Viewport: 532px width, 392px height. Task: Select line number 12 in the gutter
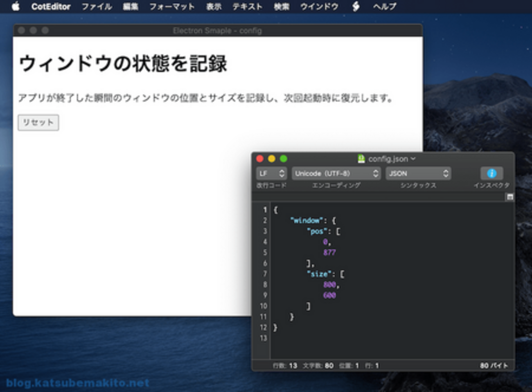[263, 327]
